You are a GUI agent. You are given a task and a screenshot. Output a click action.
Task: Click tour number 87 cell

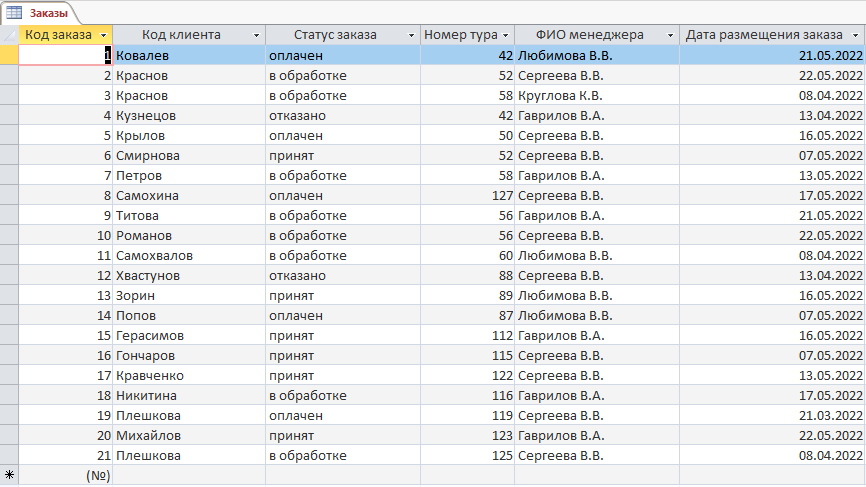467,315
